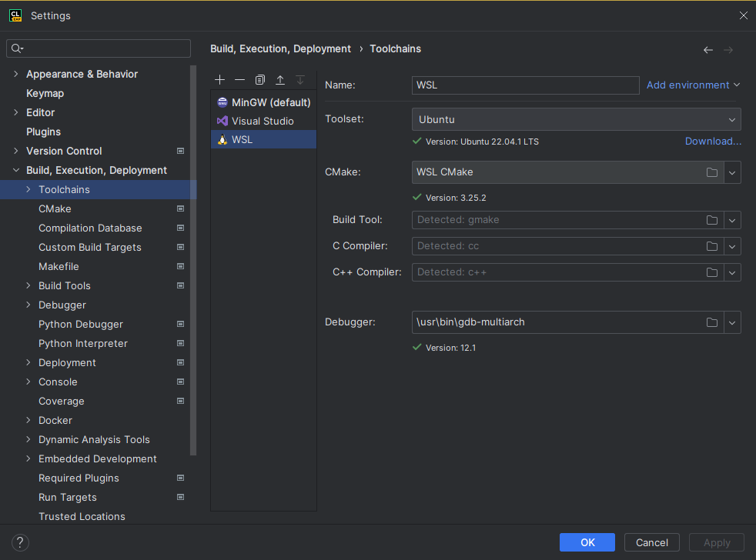Browse folder for CMake path
This screenshot has height=560, width=756.
[x=711, y=172]
